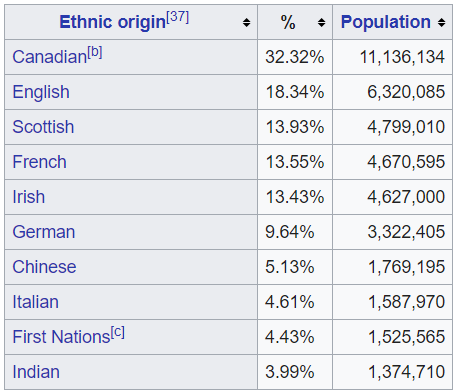Open the Ethnic origin header link
455x390 pixels.
tap(112, 22)
